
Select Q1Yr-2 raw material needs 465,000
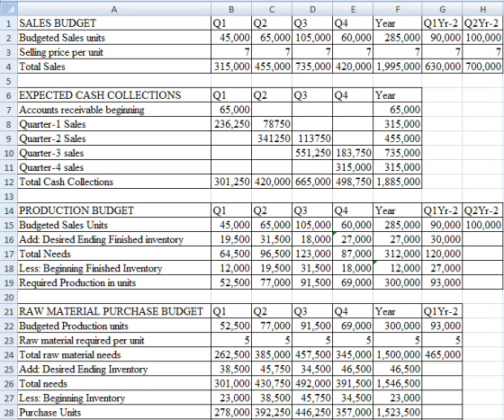tap(442, 354)
